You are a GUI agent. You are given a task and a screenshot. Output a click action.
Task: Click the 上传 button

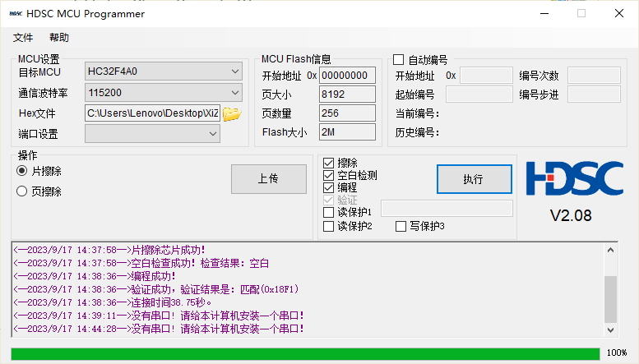(269, 179)
